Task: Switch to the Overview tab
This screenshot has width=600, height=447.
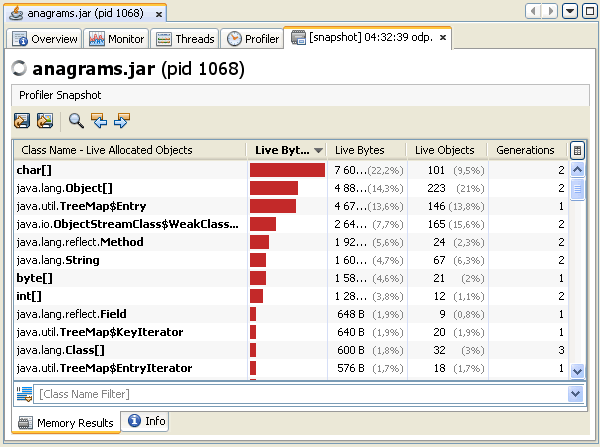Action: pyautogui.click(x=45, y=39)
